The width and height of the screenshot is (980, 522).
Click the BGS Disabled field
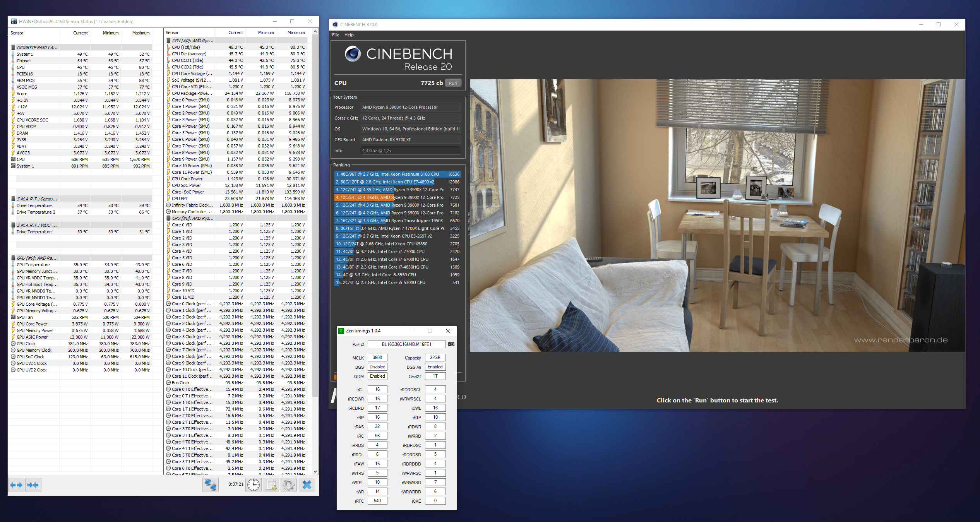[x=377, y=367]
